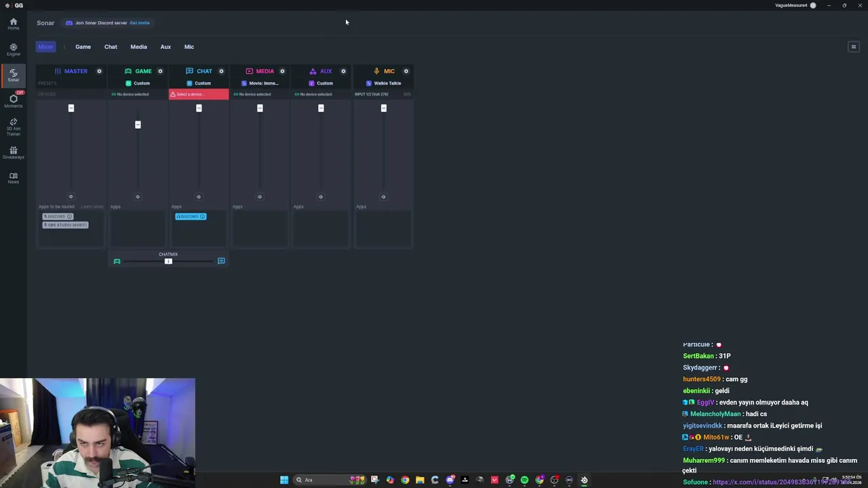Switch to the Mic tab
Viewport: 868px width, 488px height.
[189, 47]
